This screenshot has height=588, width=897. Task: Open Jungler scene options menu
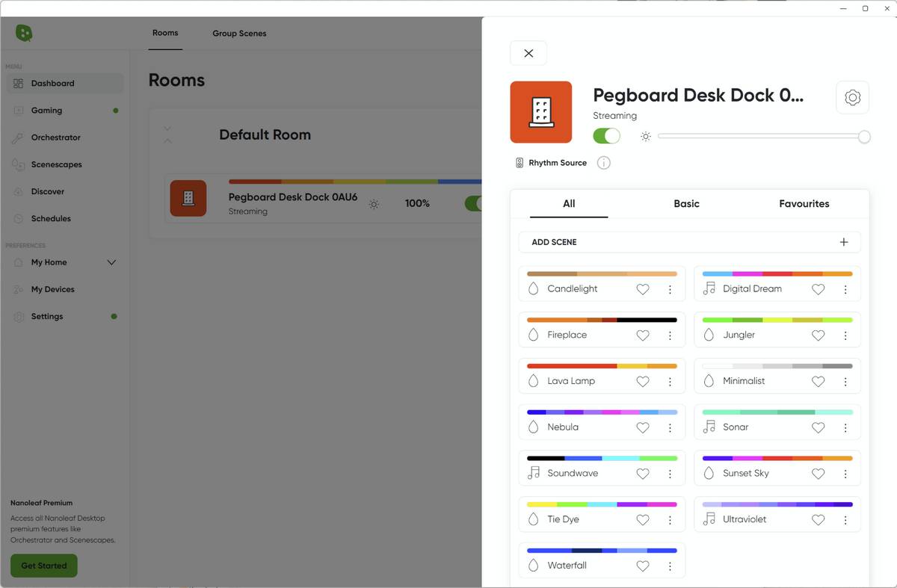pyautogui.click(x=845, y=335)
